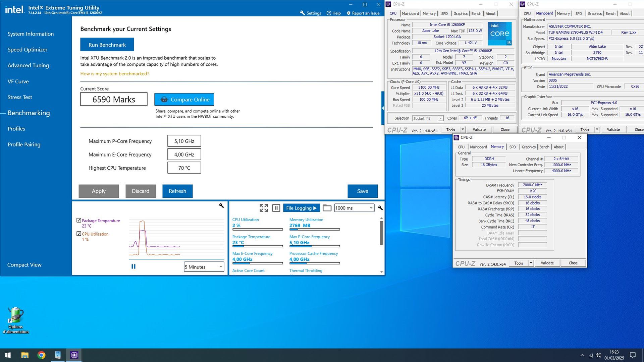Collapse side panel arrow at XTU right edge
Image resolution: width=644 pixels, height=362 pixels.
pyautogui.click(x=383, y=108)
